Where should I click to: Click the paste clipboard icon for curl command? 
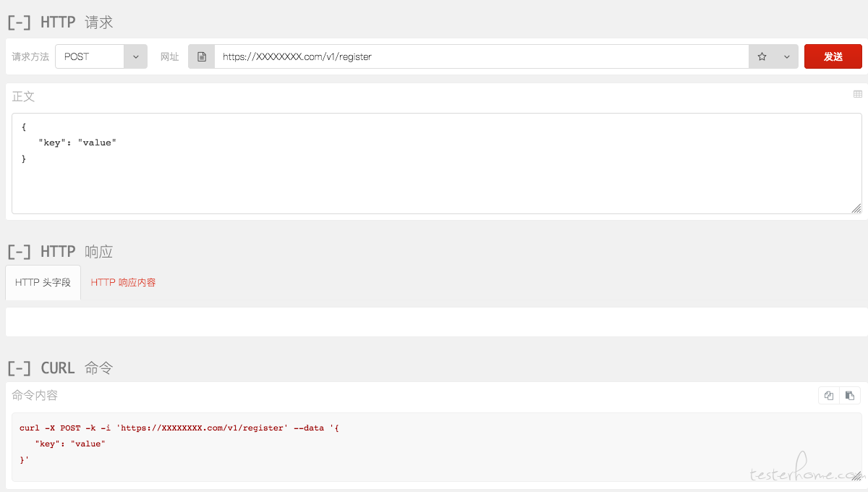point(850,395)
